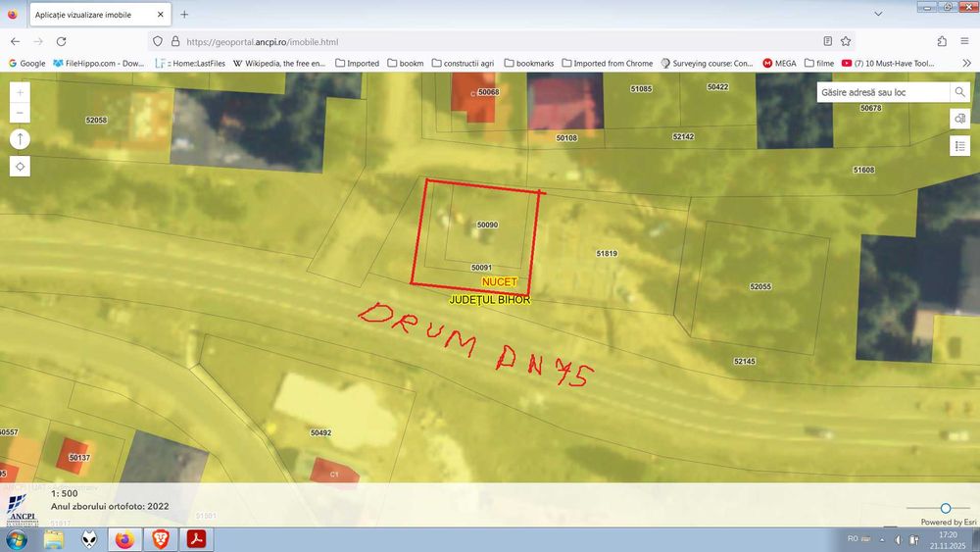Select parcel label 51819 on map
Screen dimensions: 980x552
pyautogui.click(x=607, y=253)
